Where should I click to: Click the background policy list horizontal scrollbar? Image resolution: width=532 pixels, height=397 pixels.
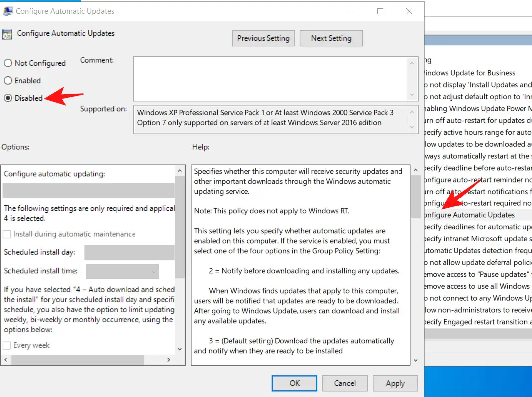[478, 334]
